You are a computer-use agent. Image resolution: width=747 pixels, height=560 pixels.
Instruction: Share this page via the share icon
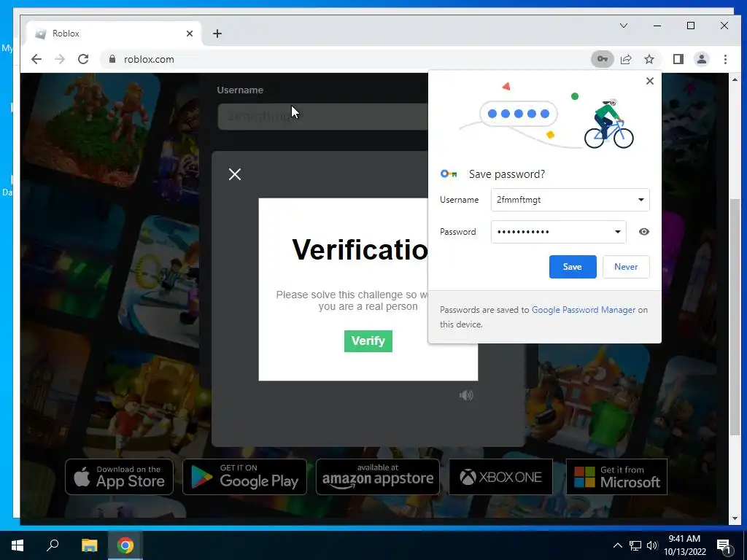tap(626, 59)
